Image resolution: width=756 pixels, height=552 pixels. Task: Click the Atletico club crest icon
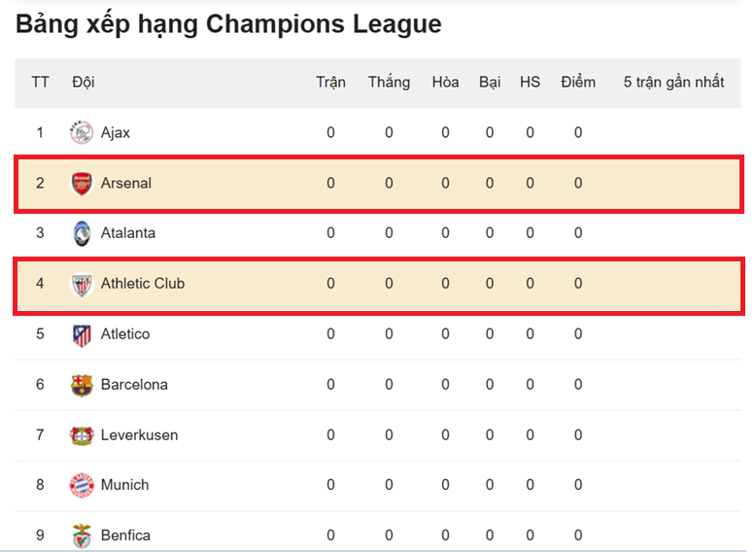pos(82,334)
